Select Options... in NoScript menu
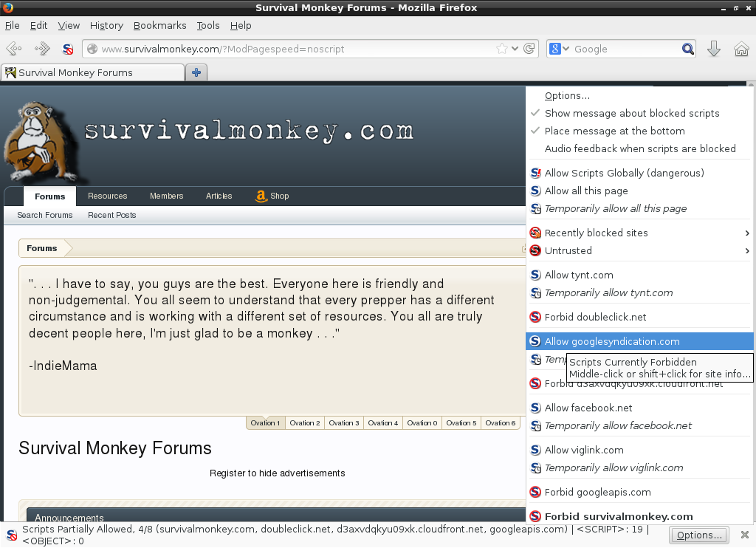Screen dimensions: 756x548 coord(639,95)
